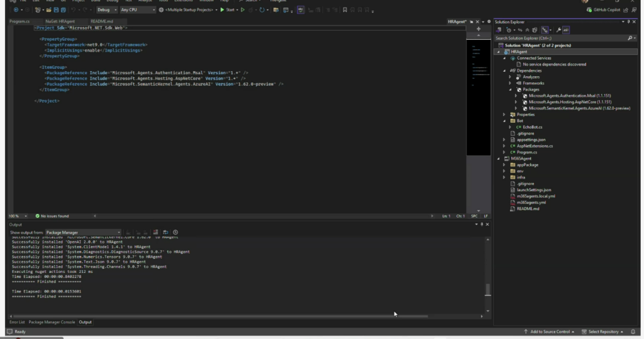Click the Save All toolbar icon
This screenshot has width=644, height=339.
[64, 10]
